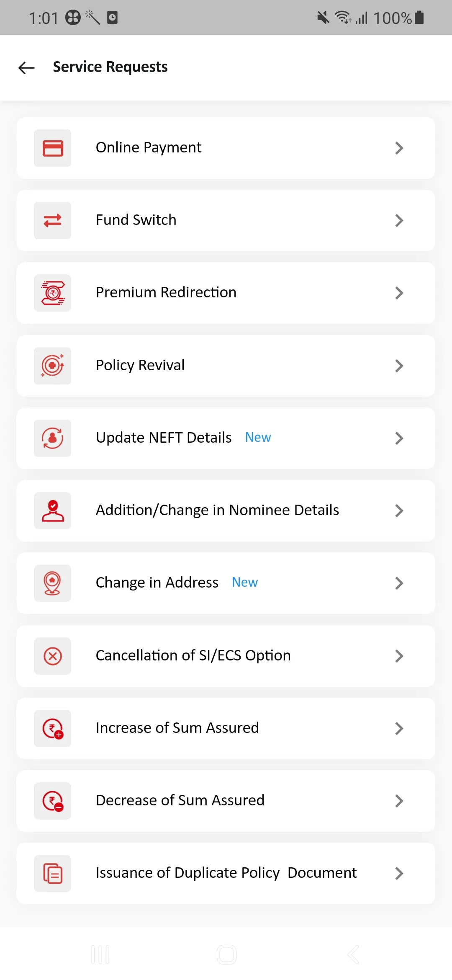Go back using the header arrow

point(27,67)
